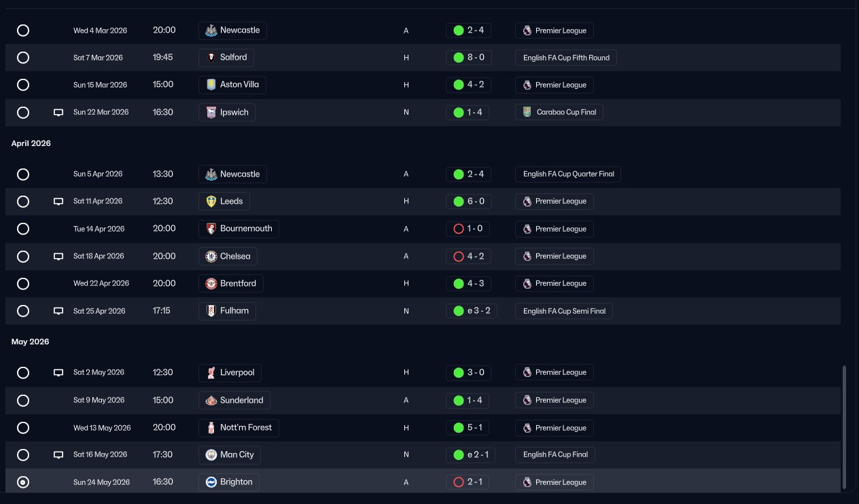Image resolution: width=859 pixels, height=504 pixels.
Task: Click the Carabao Cup trophy icon
Action: 527,112
